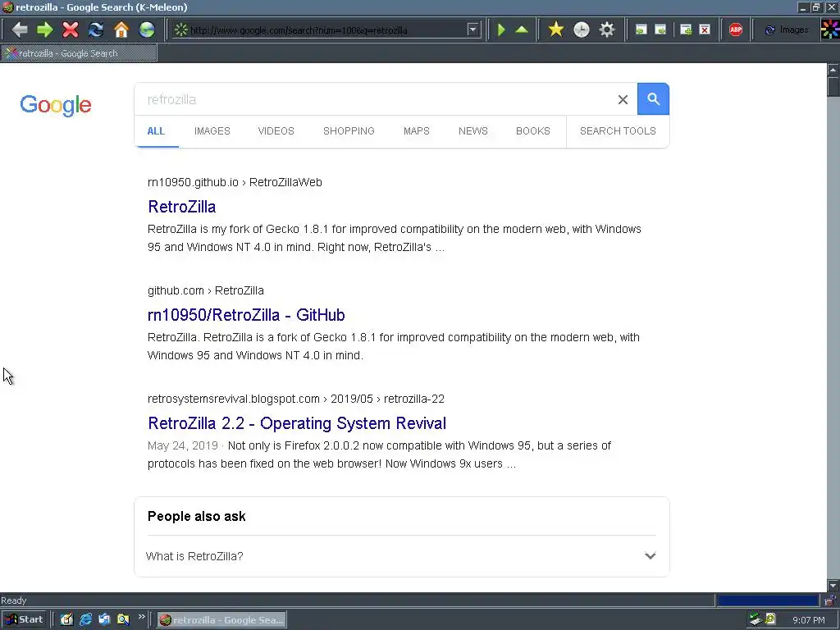Click the red ABP Adblock icon
Screen dimensions: 840x630
pyautogui.click(x=736, y=30)
